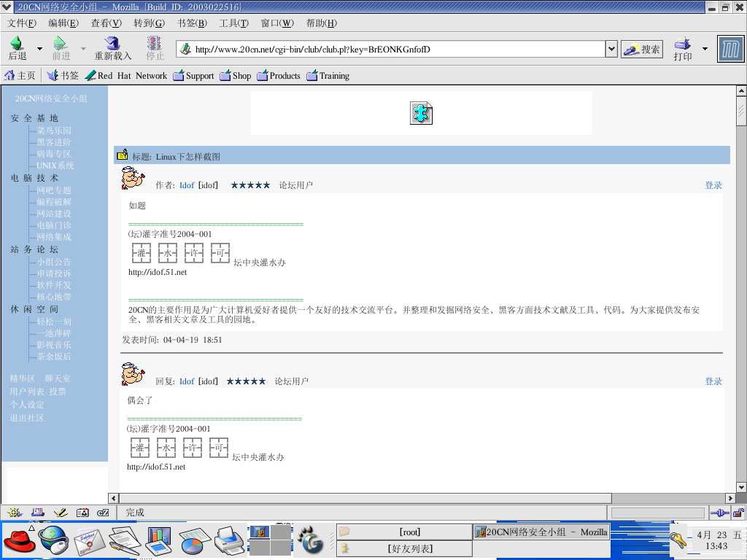Launch the email envelope panel icon
747x560 pixels.
tap(89, 541)
